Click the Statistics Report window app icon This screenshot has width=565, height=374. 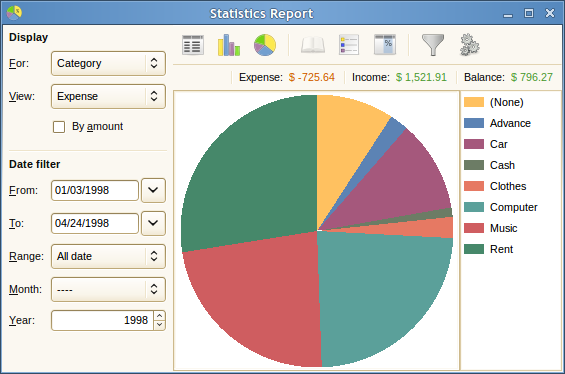pos(14,13)
